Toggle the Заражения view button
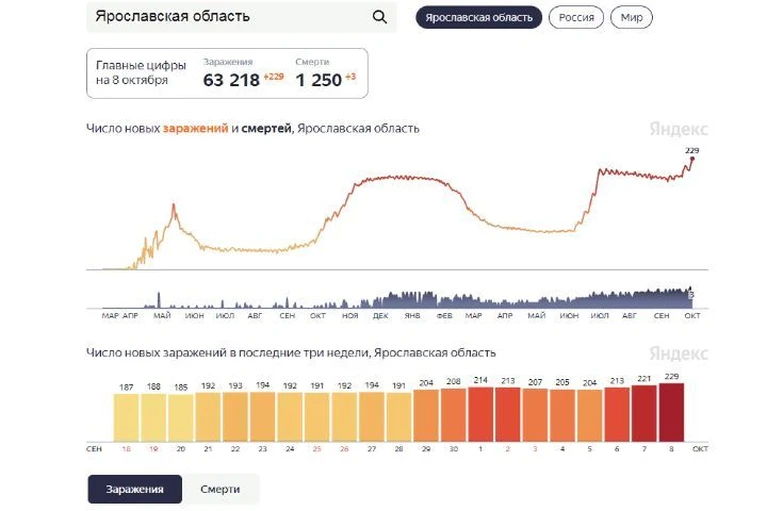This screenshot has height=511, width=767. (x=134, y=489)
